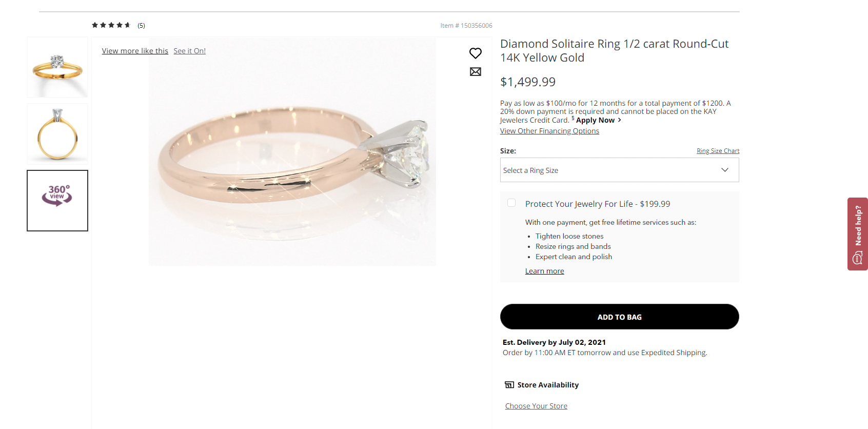Screen dimensions: 868x429
Task: Click the See it On! link
Action: (x=189, y=51)
